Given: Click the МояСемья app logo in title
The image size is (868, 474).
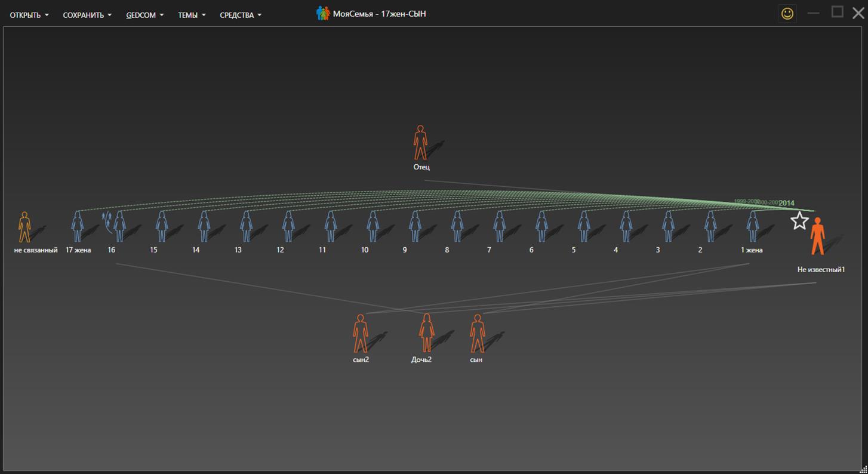Looking at the screenshot, I should [x=323, y=13].
